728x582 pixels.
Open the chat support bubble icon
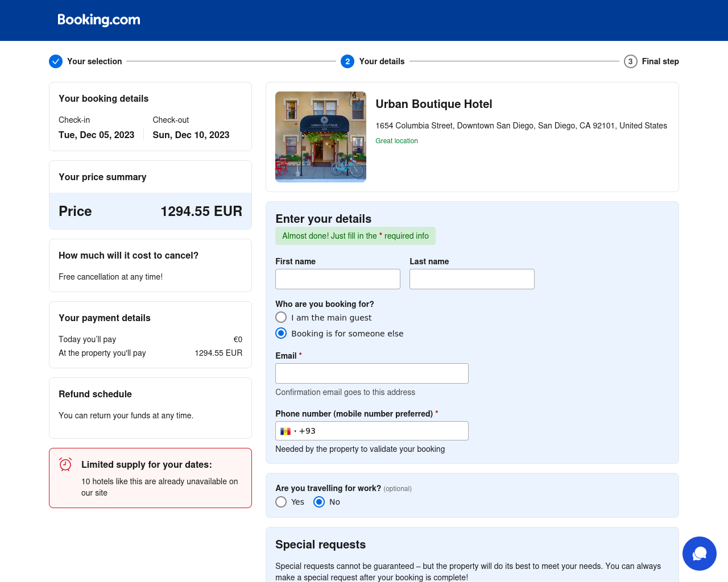coord(700,554)
